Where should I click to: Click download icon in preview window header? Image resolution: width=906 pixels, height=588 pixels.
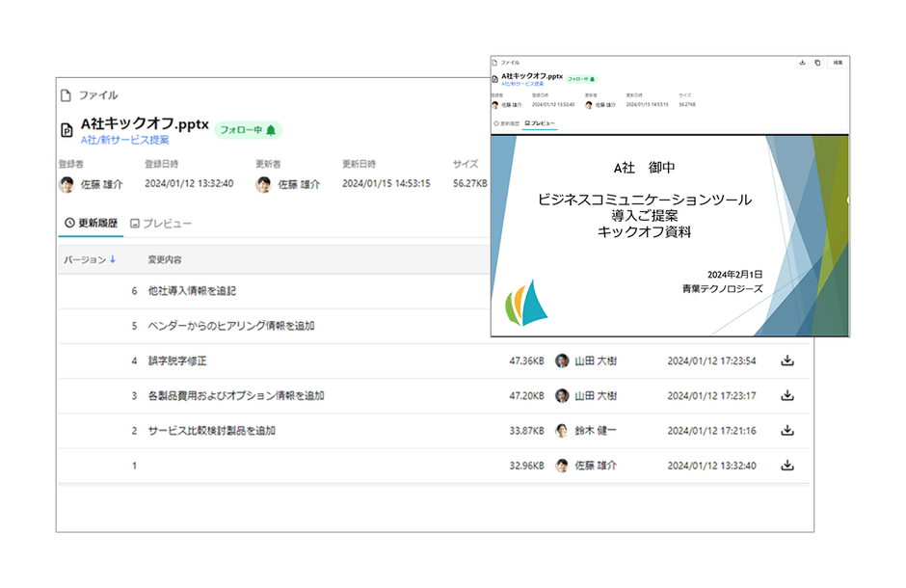(802, 63)
